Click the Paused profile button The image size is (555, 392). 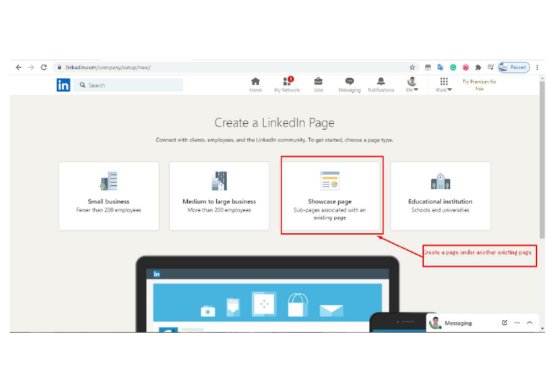pos(513,67)
